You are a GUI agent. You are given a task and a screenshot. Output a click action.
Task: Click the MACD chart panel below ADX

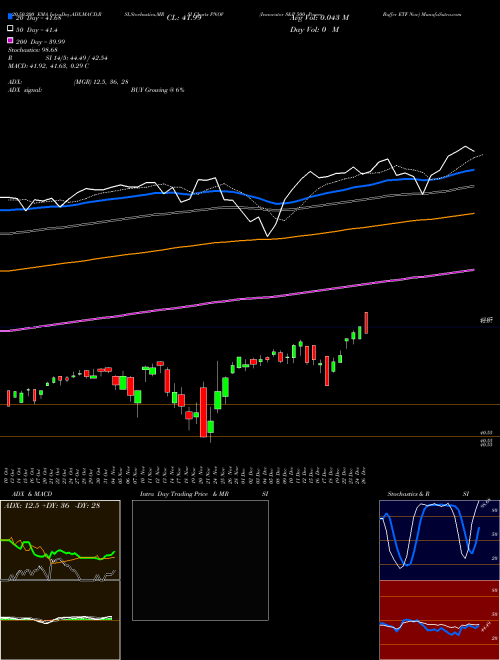[x=60, y=620]
